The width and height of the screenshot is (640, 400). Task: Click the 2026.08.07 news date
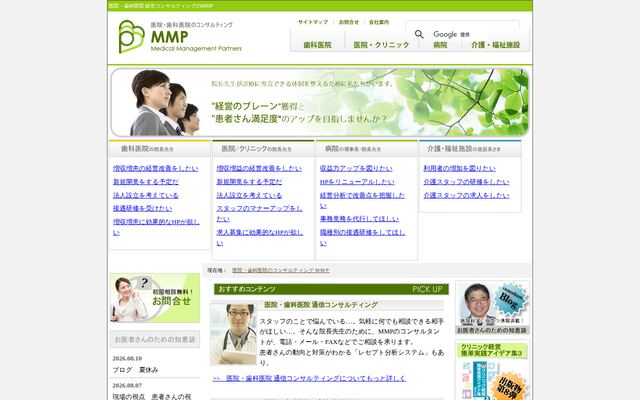point(127,385)
